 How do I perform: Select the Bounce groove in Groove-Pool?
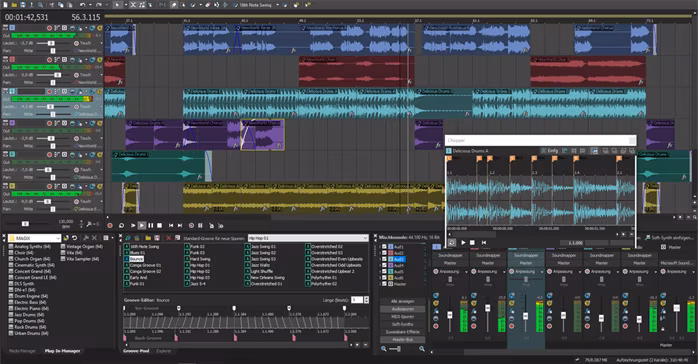136,259
